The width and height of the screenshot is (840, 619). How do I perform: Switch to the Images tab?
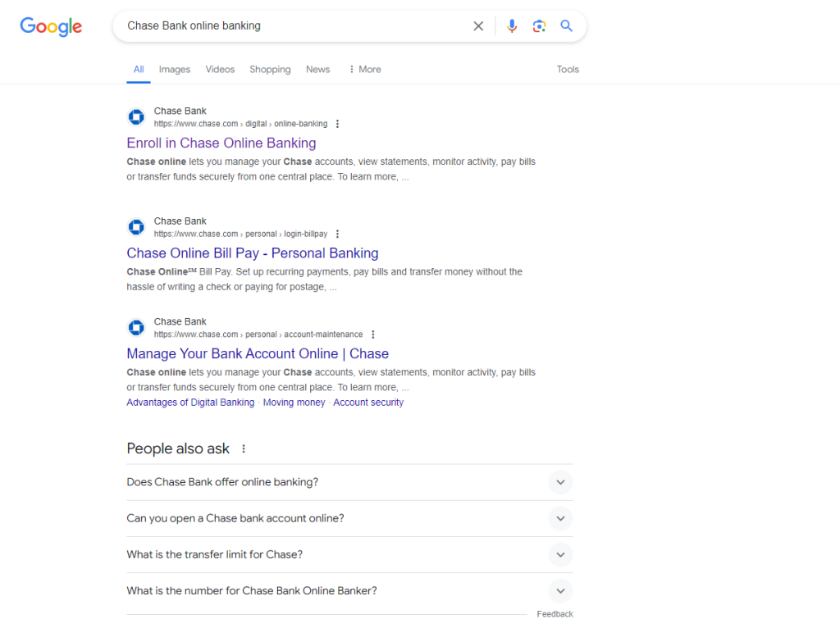pyautogui.click(x=174, y=70)
